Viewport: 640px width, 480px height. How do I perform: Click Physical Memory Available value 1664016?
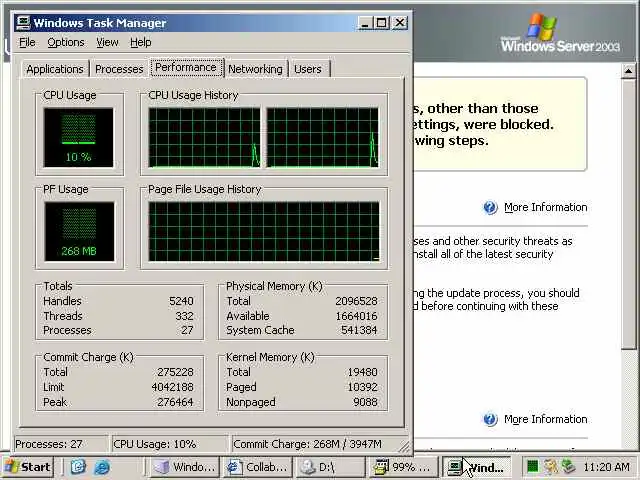pos(356,316)
